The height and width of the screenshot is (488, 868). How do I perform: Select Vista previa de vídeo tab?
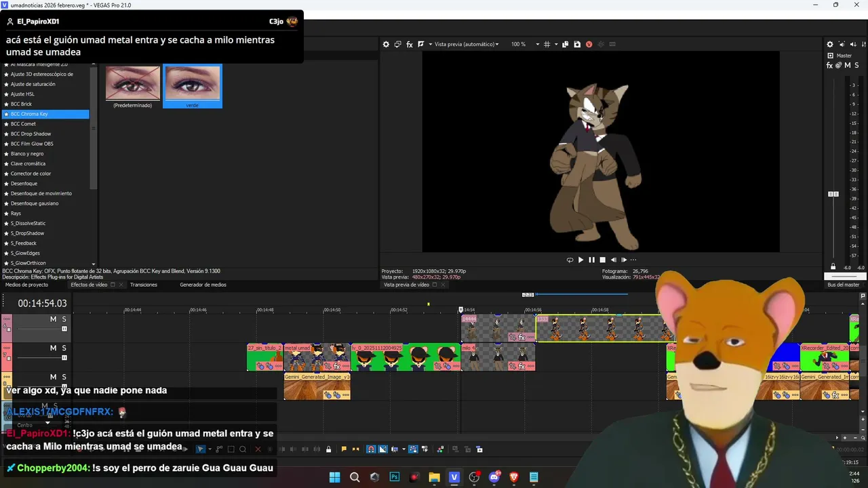(x=406, y=285)
